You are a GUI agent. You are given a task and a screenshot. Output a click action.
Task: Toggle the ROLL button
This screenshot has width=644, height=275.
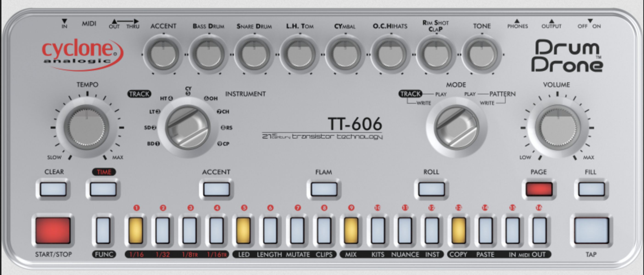tap(432, 189)
